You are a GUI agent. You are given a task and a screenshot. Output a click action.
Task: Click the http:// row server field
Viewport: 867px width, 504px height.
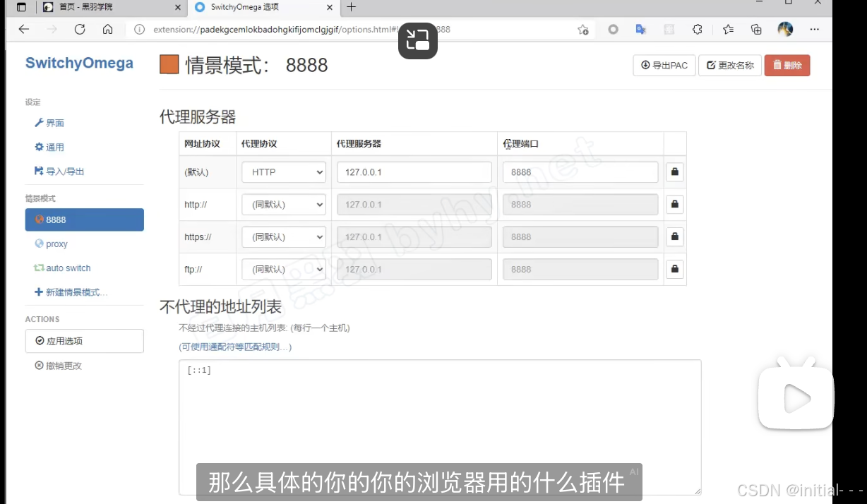point(414,205)
